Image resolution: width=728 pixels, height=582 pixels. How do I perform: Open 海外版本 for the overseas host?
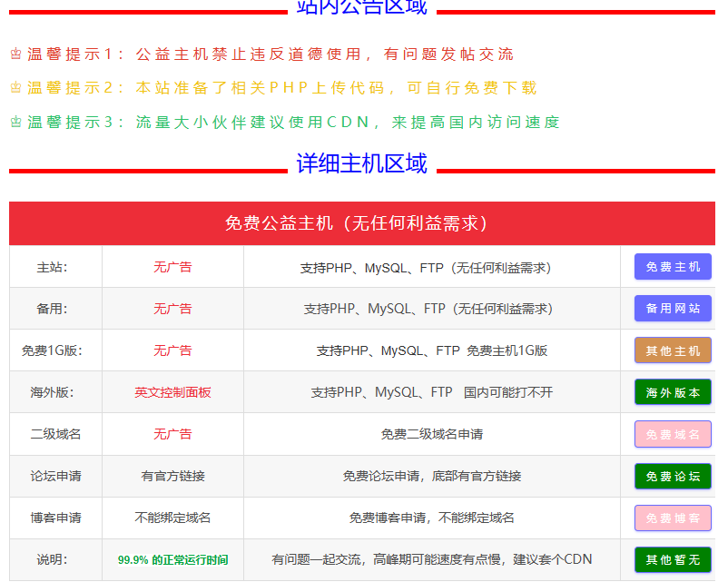[x=672, y=391]
